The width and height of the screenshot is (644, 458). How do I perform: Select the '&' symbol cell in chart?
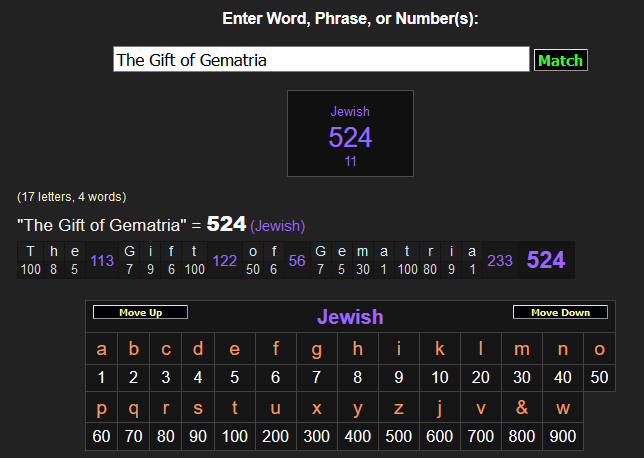[x=521, y=408]
